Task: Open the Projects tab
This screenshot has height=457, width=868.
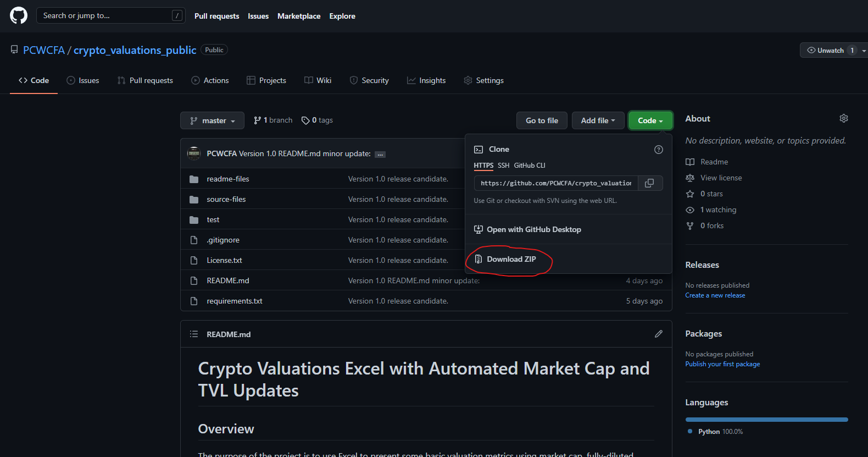Action: point(266,80)
